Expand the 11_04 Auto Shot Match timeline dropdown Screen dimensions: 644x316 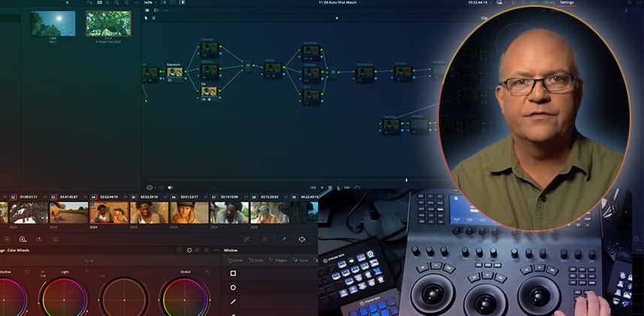(x=339, y=2)
